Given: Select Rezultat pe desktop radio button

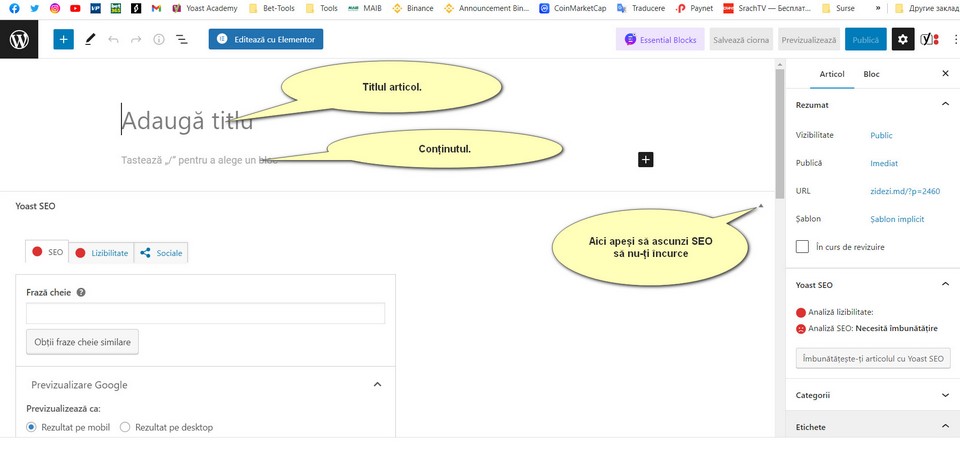Looking at the screenshot, I should click(125, 427).
